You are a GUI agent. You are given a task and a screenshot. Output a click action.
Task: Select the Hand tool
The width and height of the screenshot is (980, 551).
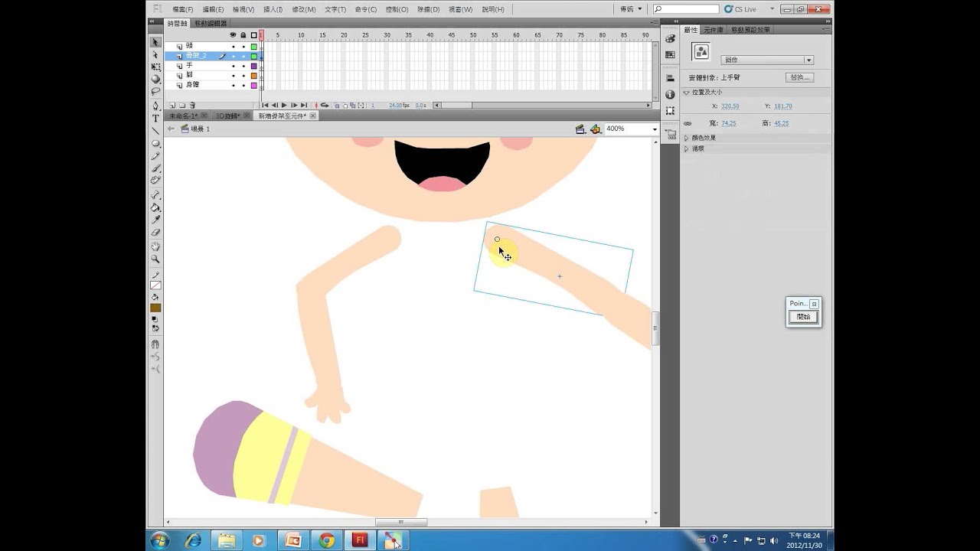click(155, 246)
